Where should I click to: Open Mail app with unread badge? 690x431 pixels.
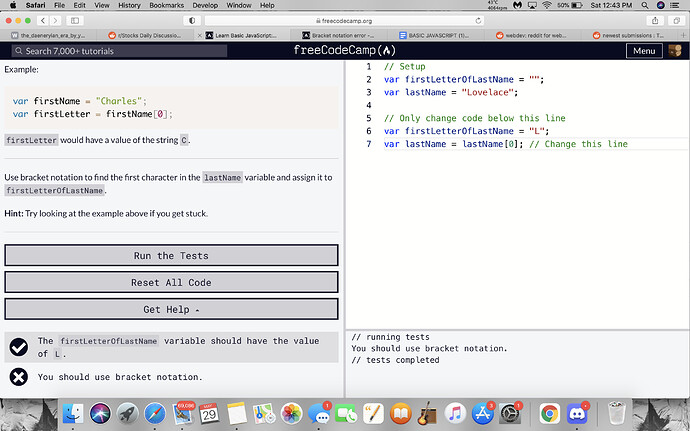coord(182,414)
